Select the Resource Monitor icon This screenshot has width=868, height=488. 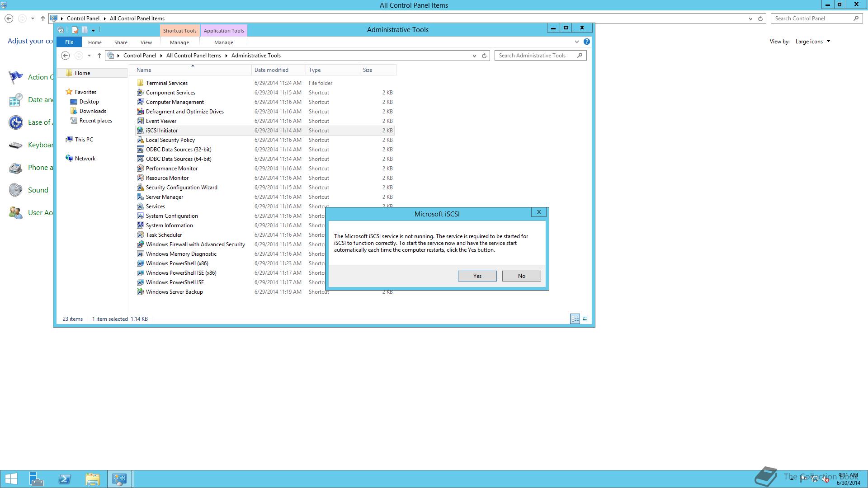(x=140, y=178)
